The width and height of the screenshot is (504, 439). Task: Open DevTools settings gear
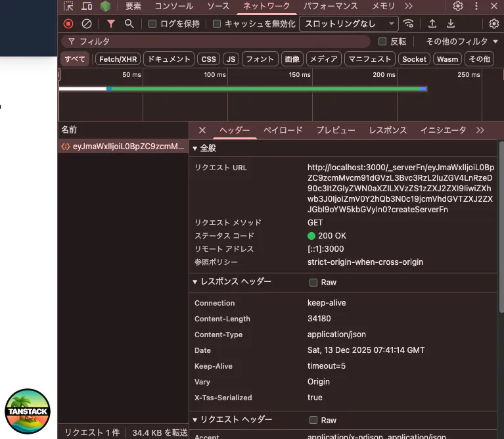tap(458, 6)
